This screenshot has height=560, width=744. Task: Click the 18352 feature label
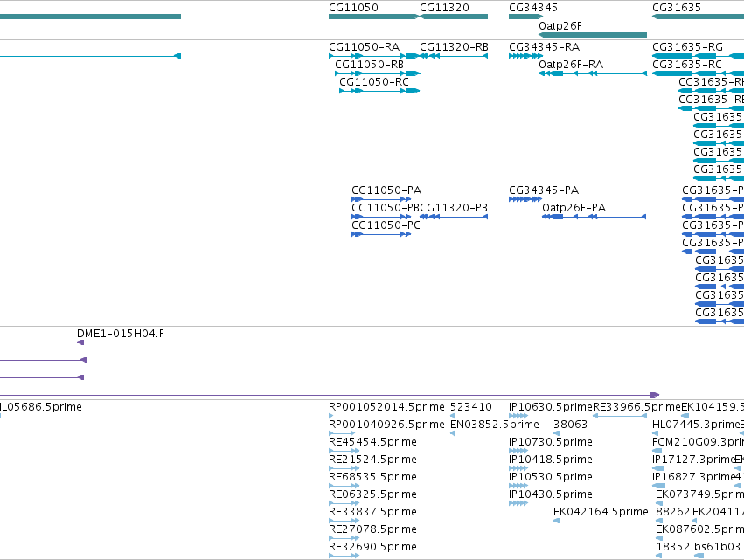(x=673, y=547)
